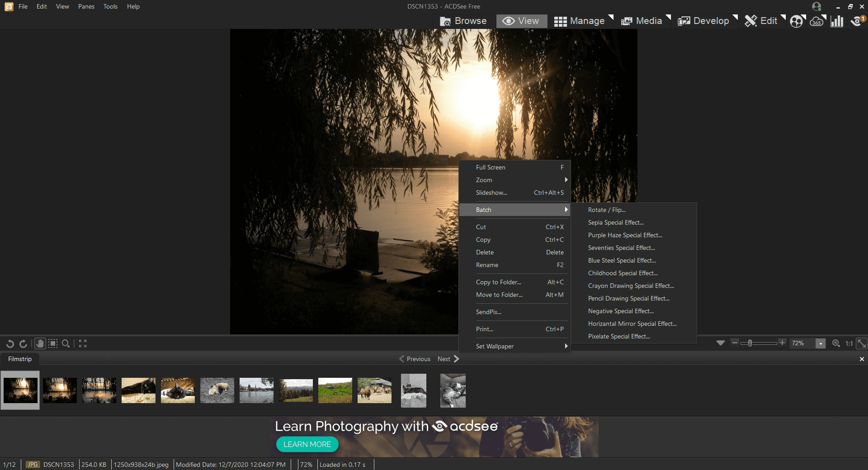Activate the Zoom magnifier tool
Viewport: 868px width, 470px height.
(66, 344)
